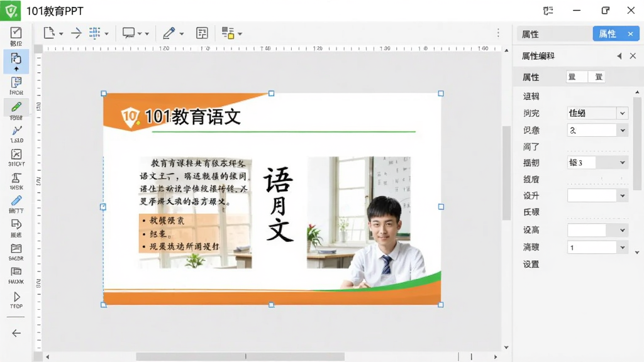Click the right arrow icon in toolbar
This screenshot has height=362, width=644.
76,33
